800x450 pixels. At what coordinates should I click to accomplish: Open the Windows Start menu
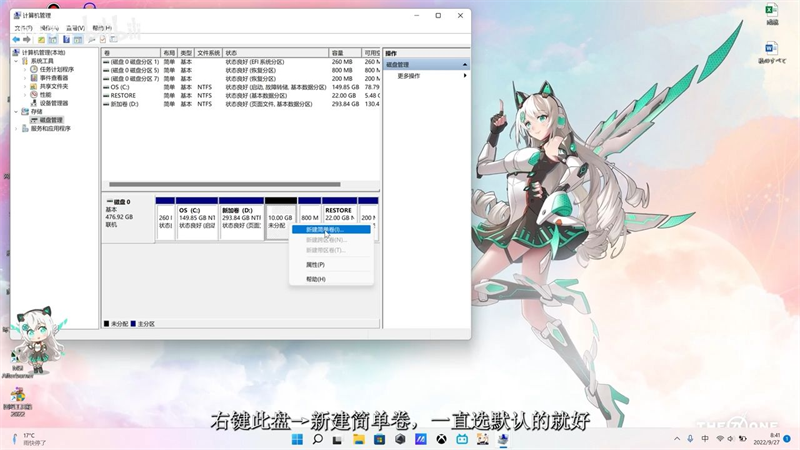point(297,439)
